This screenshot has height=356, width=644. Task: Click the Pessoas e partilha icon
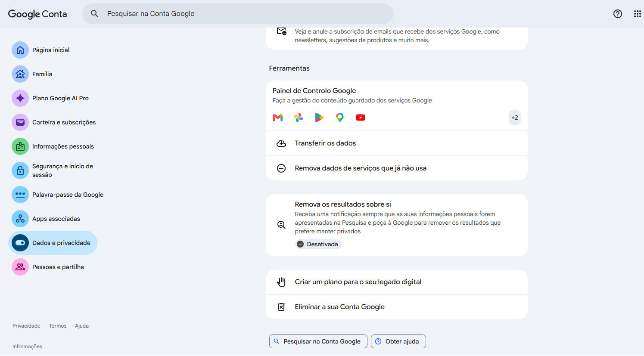(20, 267)
